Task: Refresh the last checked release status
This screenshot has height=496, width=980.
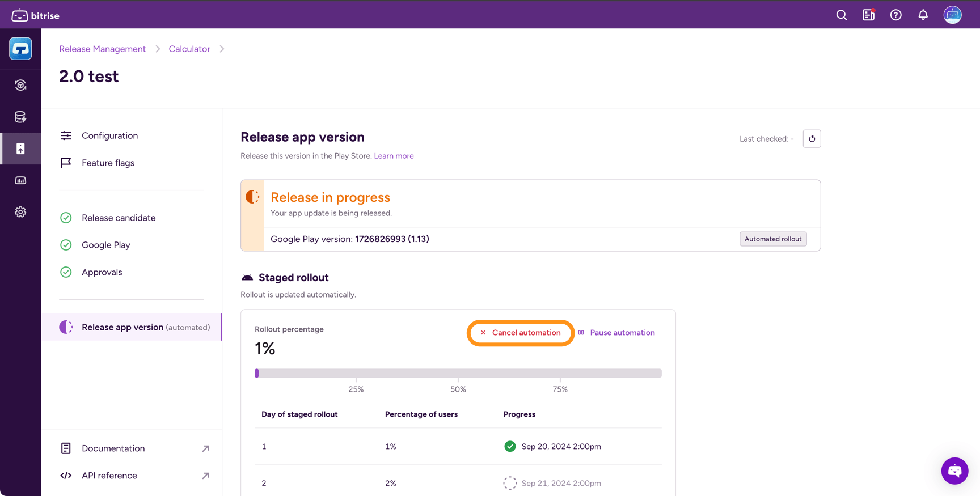Action: tap(812, 139)
